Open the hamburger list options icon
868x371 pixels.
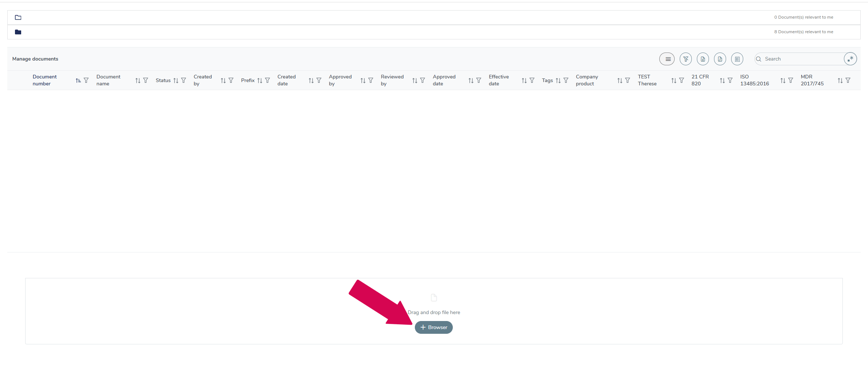(x=667, y=59)
